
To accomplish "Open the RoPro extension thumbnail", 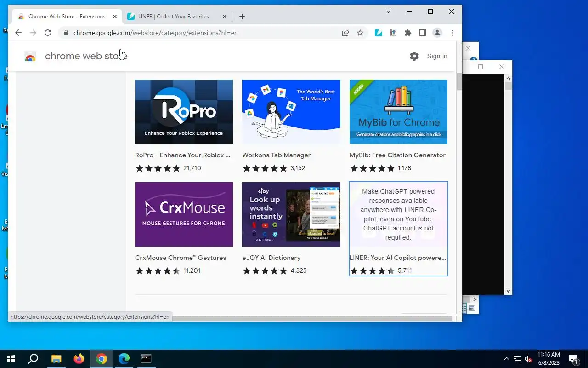I will [x=184, y=112].
